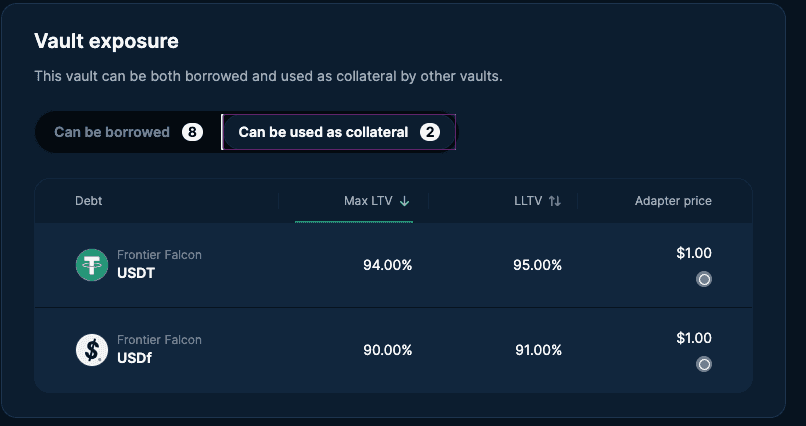This screenshot has height=426, width=806.
Task: Click the Adapter price column header
Action: point(673,201)
